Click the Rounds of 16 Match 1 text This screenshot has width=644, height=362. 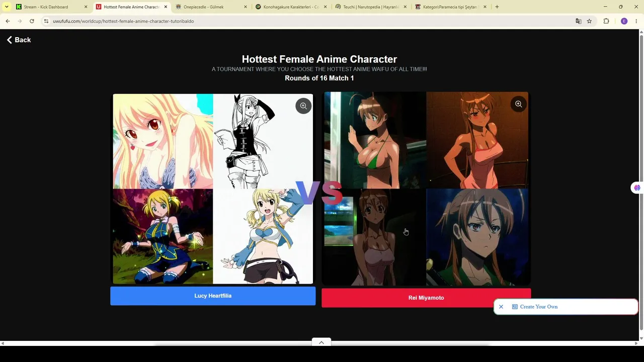(319, 78)
